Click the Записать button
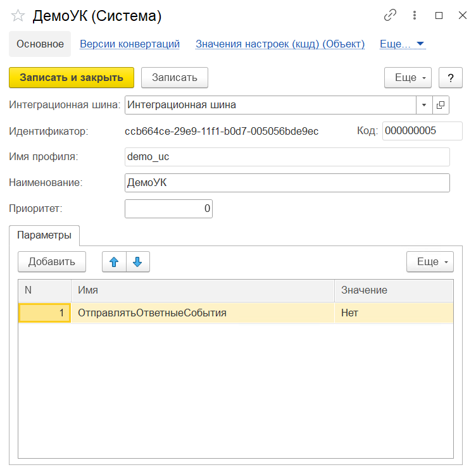 click(x=175, y=78)
